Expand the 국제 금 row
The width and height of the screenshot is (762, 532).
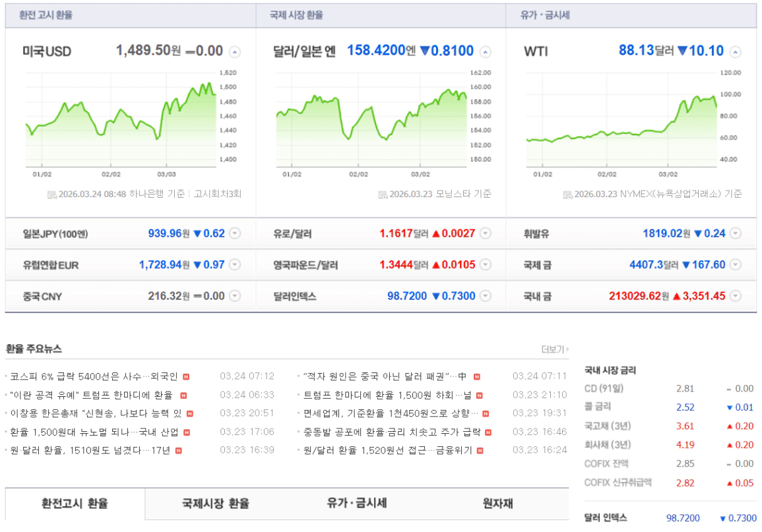pos(736,264)
